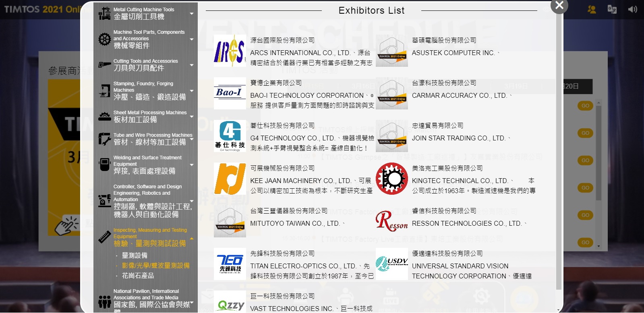Expand the National Pavilion category arrow
This screenshot has width=644, height=313.
[192, 302]
